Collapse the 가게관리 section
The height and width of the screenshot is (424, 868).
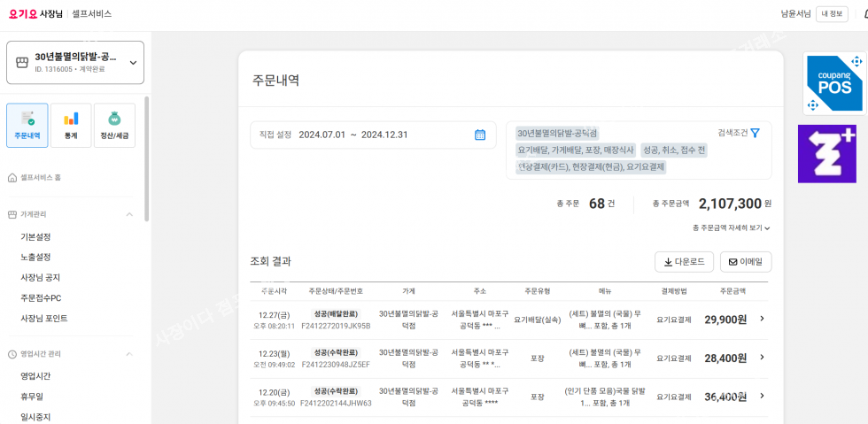129,214
